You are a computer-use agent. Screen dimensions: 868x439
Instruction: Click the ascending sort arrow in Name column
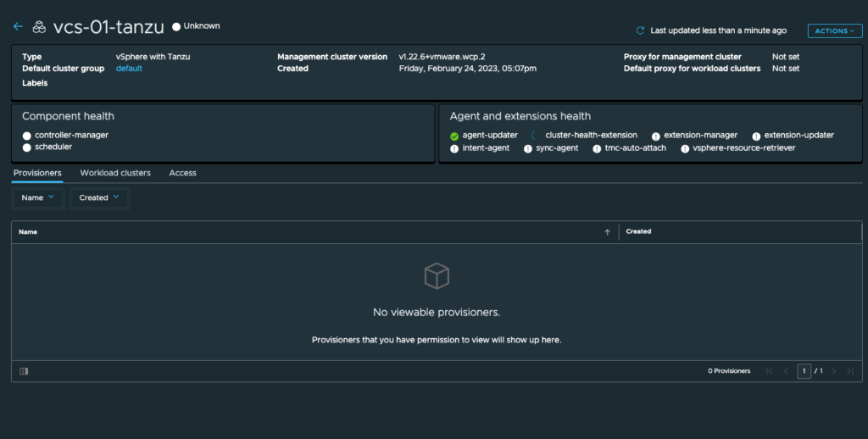click(607, 232)
